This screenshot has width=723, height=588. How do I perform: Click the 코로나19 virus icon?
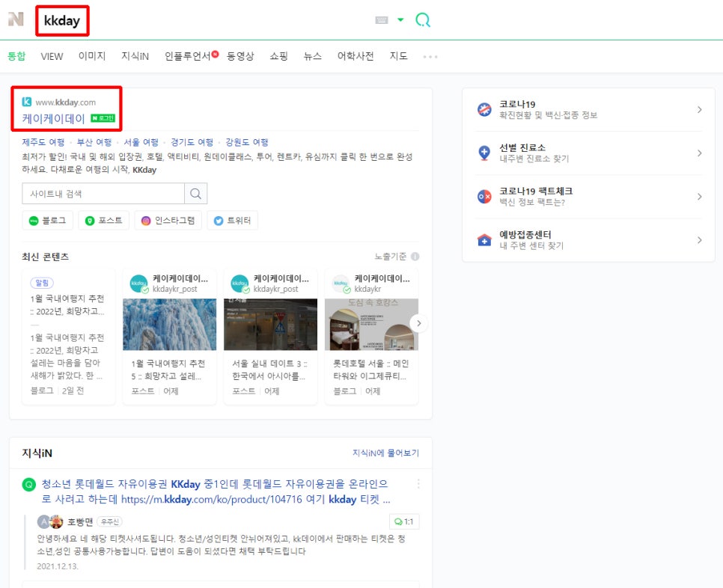pyautogui.click(x=484, y=110)
